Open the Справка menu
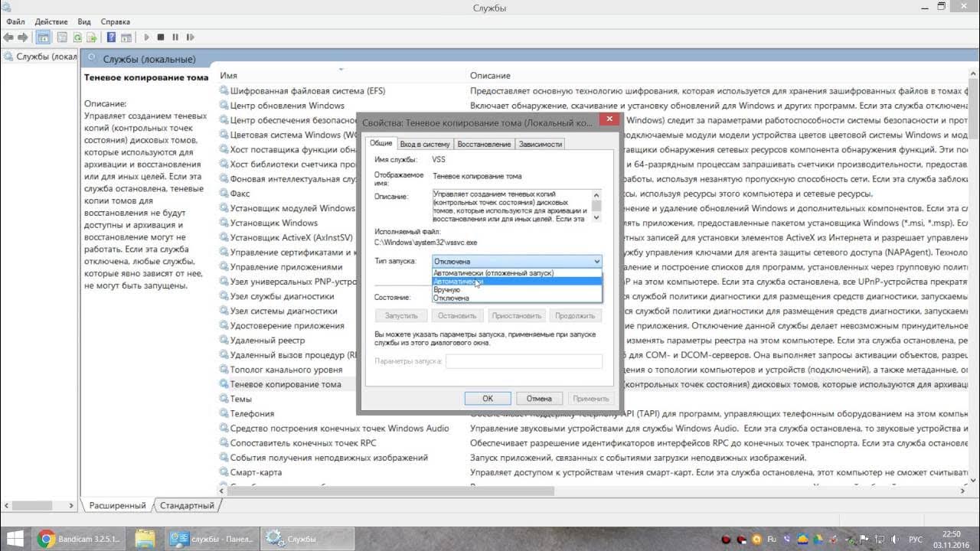980x551 pixels. [x=115, y=21]
